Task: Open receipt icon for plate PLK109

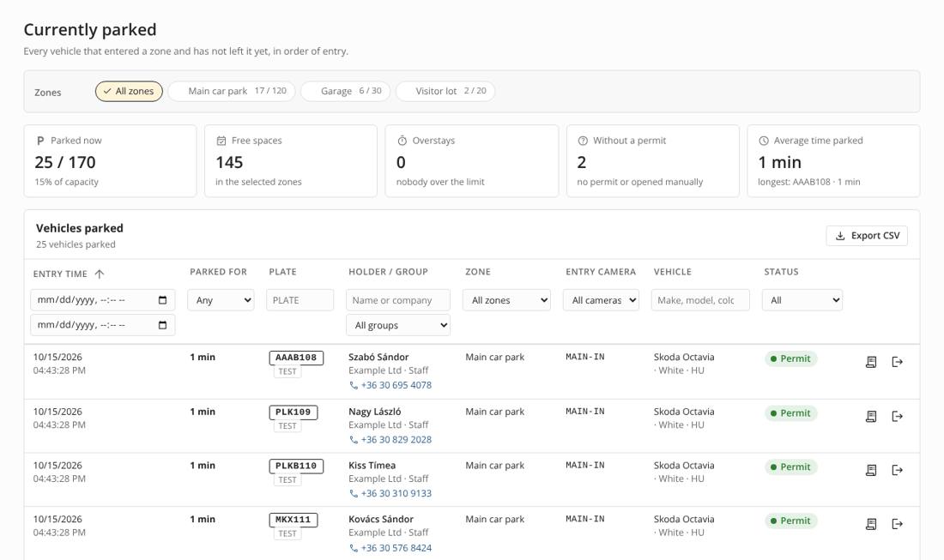Action: (x=870, y=416)
